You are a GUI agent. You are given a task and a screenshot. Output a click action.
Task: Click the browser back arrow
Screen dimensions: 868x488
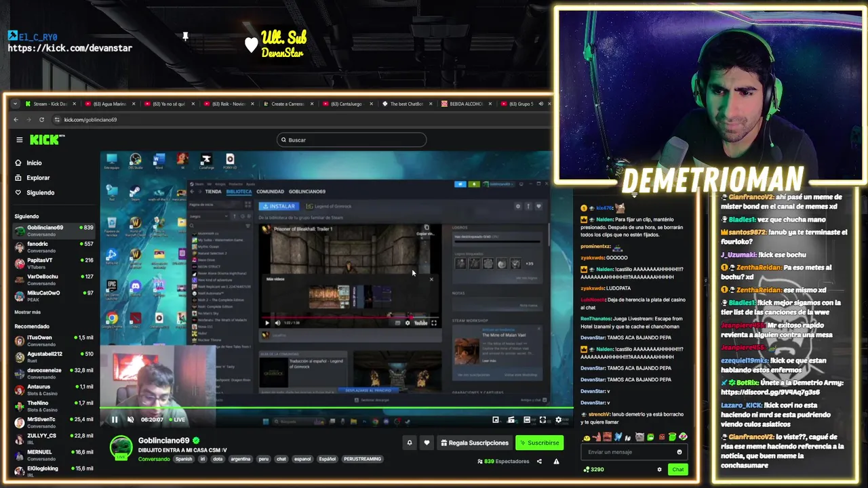17,119
